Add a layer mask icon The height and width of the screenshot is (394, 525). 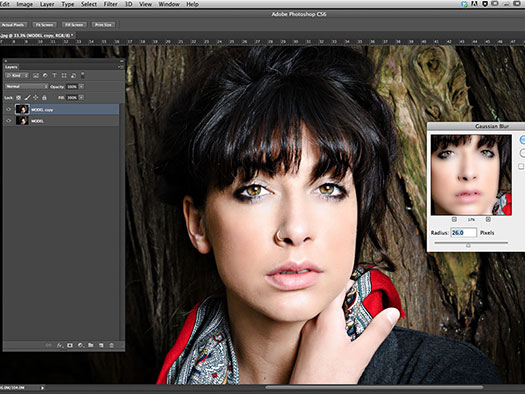pyautogui.click(x=70, y=345)
